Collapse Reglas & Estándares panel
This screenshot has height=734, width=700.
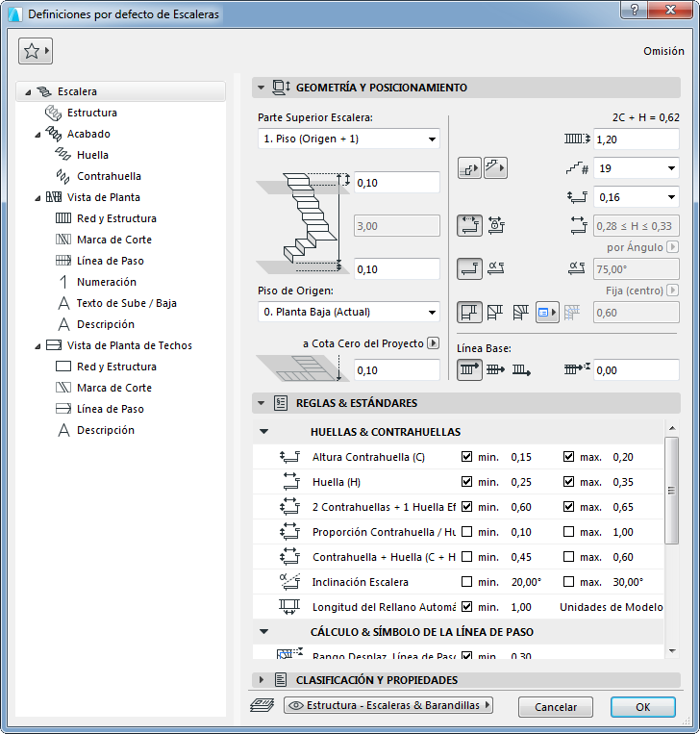(262, 403)
